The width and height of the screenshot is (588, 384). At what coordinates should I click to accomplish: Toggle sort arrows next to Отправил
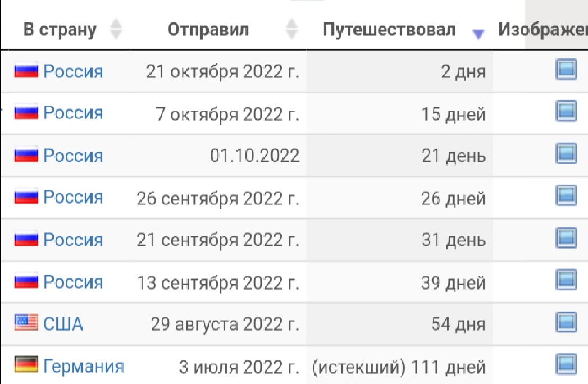291,29
